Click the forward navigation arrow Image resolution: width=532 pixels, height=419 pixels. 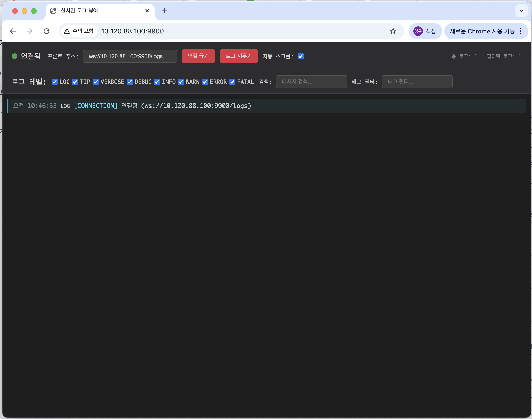(x=29, y=31)
